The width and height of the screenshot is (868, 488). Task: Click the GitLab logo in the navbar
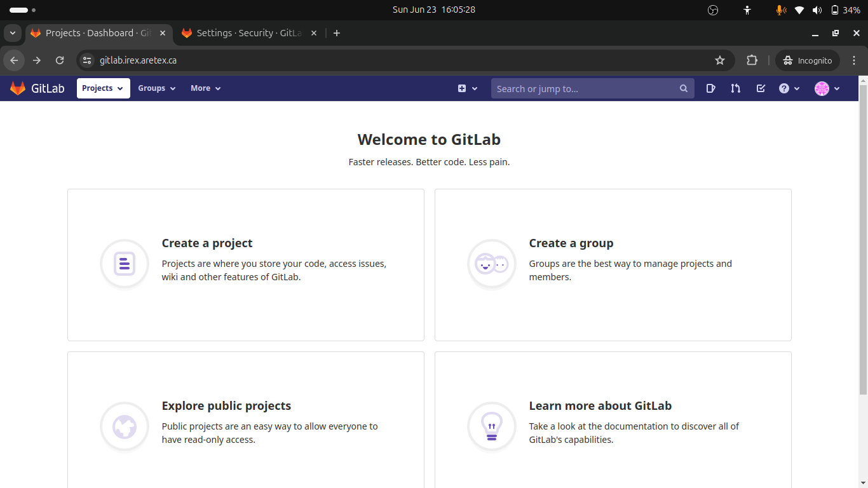click(37, 88)
